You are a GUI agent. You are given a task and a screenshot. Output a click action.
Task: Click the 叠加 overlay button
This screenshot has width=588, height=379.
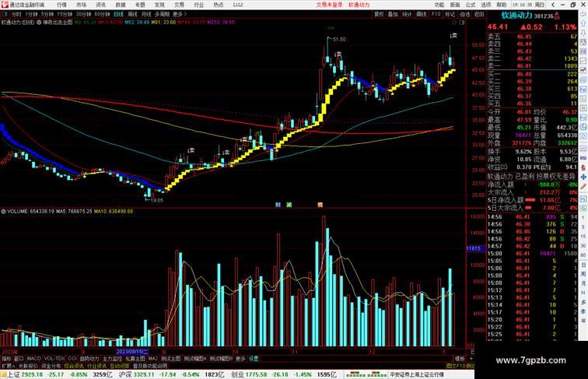393,14
